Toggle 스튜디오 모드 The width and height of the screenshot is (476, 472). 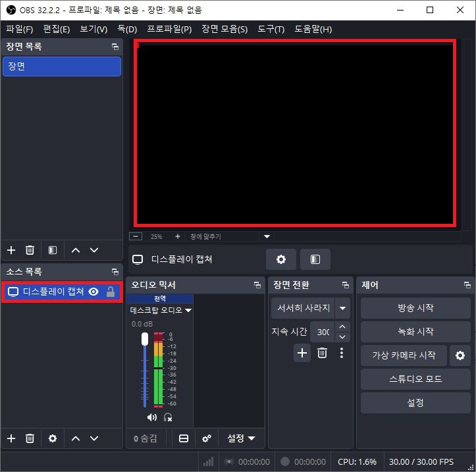[x=415, y=379]
